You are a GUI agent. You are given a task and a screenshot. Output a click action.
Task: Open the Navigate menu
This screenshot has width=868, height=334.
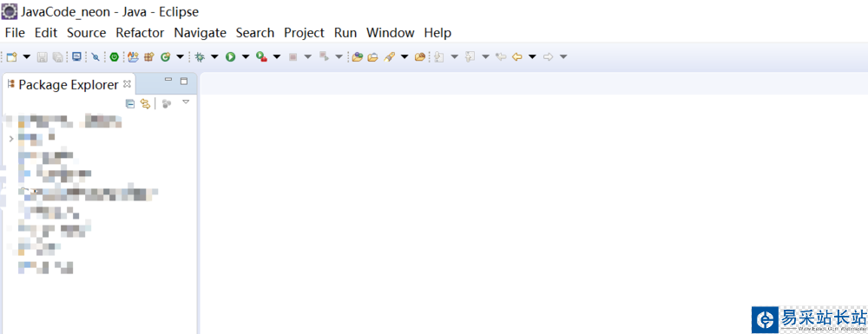coord(200,33)
